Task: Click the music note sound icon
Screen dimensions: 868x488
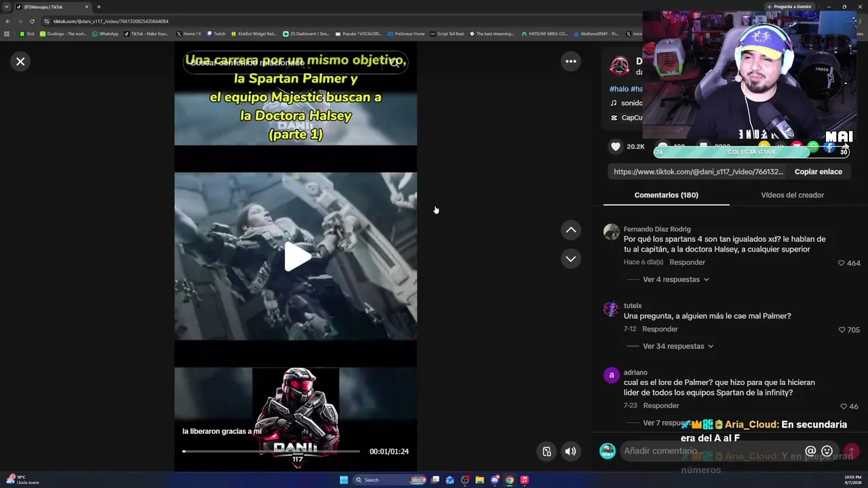Action: (614, 103)
